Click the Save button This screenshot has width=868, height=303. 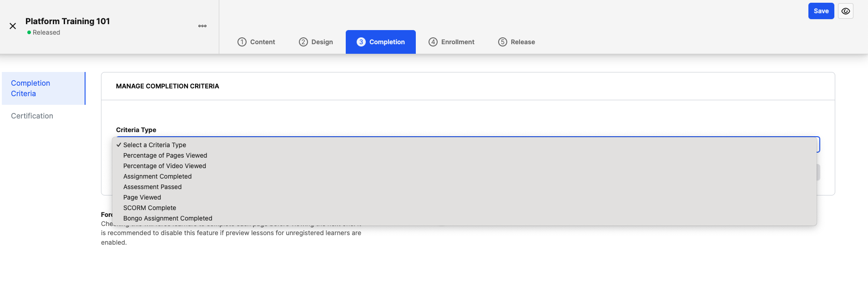tap(821, 11)
